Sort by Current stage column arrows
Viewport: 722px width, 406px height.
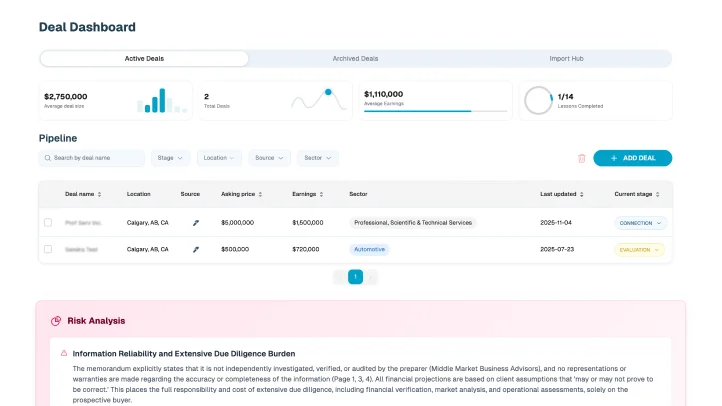point(658,194)
